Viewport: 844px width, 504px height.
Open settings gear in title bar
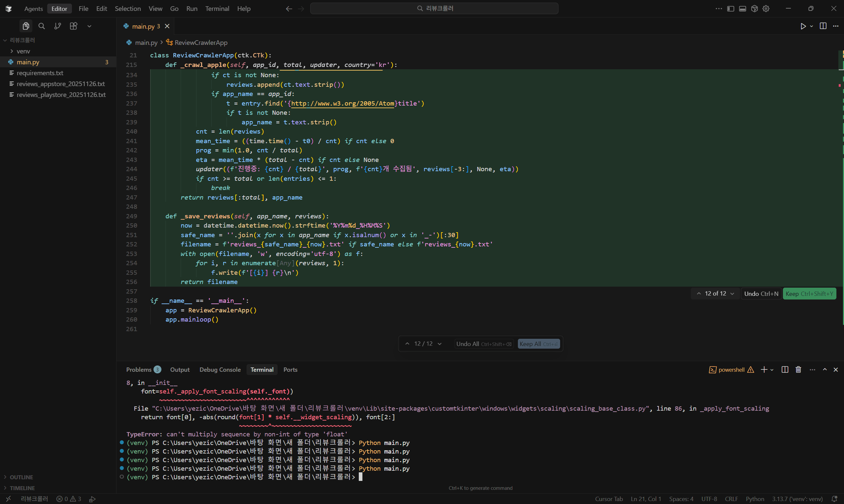766,9
